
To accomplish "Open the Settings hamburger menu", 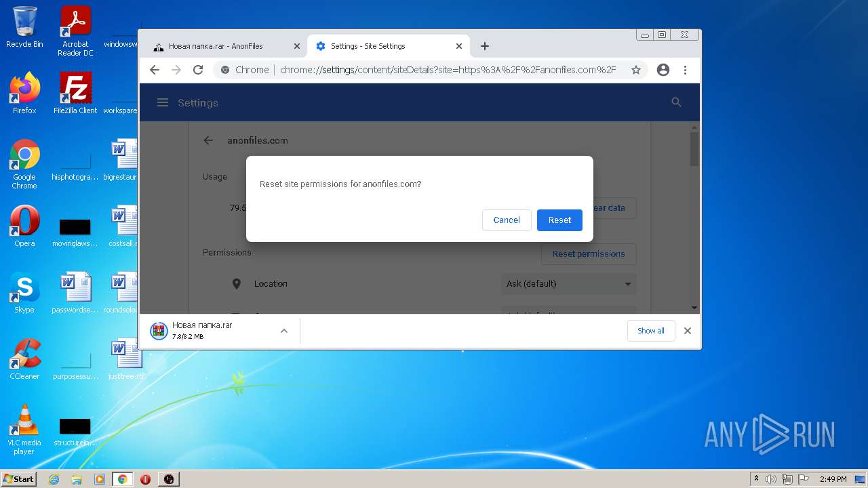I will [x=163, y=103].
